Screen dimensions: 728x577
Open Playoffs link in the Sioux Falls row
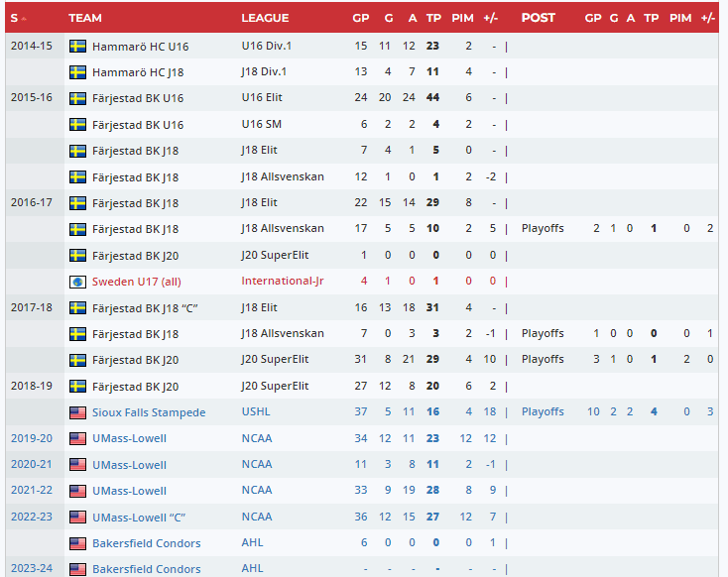click(x=543, y=412)
